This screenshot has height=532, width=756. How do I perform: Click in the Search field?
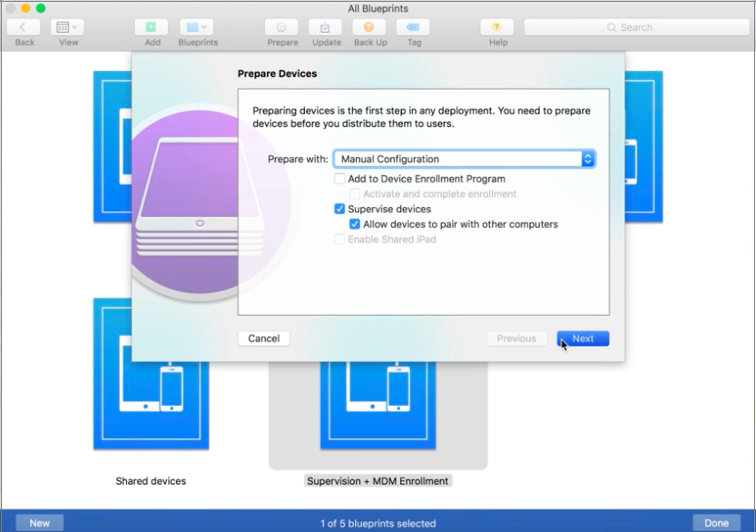(x=635, y=28)
